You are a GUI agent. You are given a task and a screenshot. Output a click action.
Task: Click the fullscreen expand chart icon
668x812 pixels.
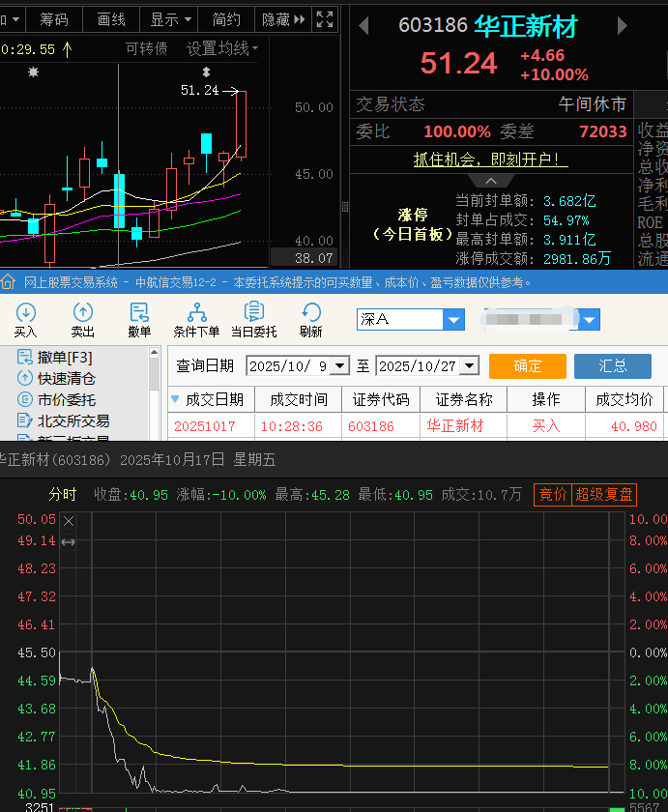tap(325, 19)
